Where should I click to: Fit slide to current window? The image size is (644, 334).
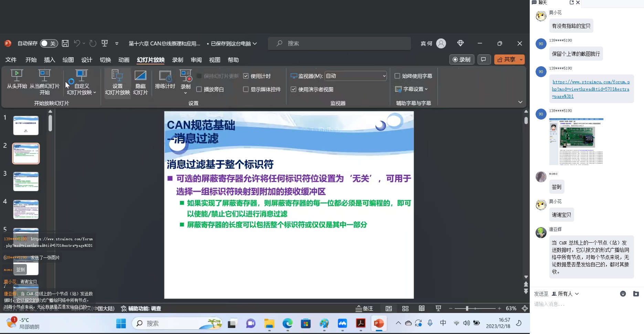pos(525,308)
